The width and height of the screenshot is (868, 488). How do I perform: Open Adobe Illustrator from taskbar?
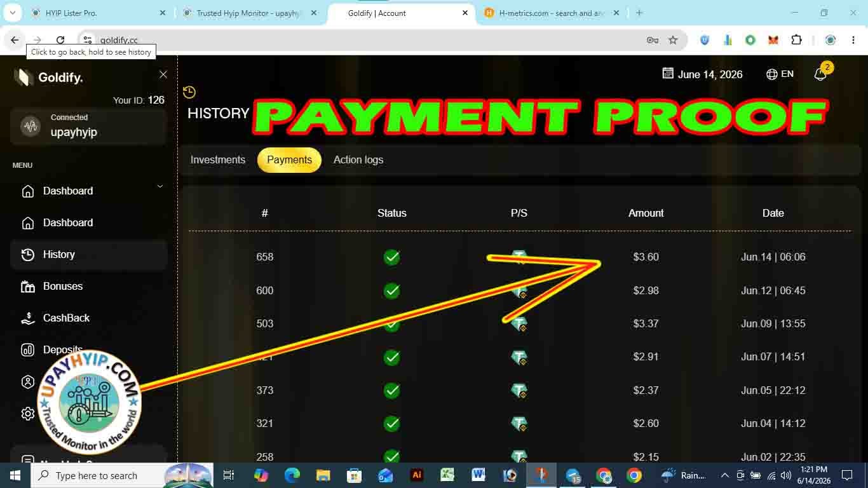(417, 475)
